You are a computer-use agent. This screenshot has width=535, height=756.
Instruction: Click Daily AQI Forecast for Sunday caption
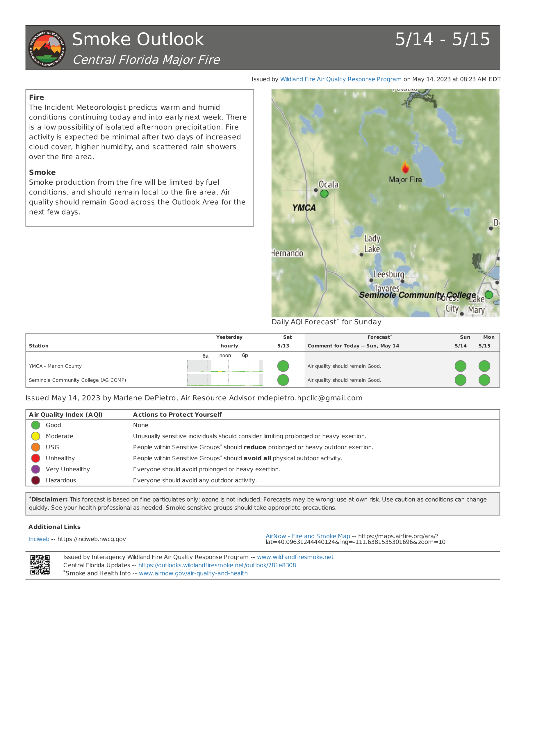pos(326,322)
